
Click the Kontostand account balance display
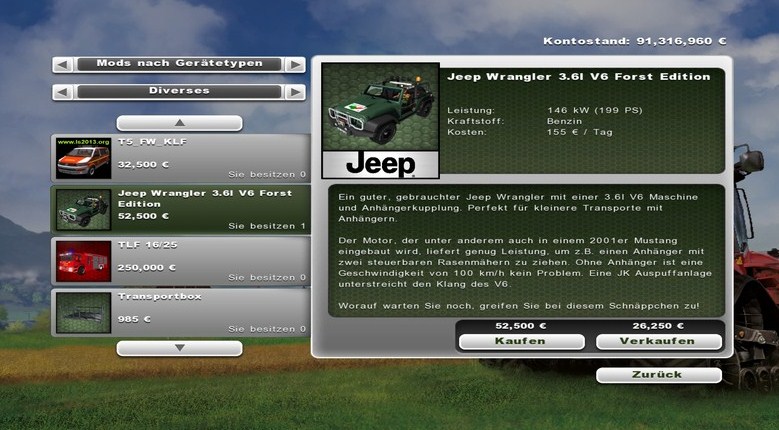[634, 42]
